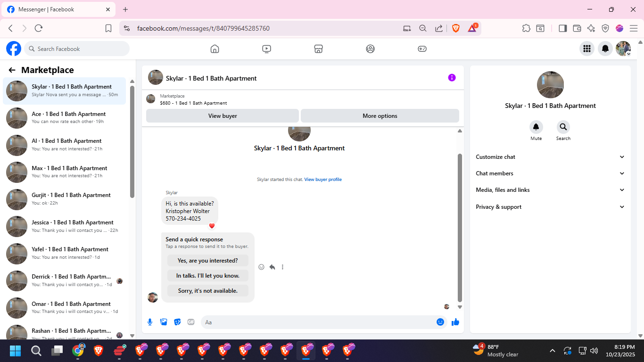This screenshot has height=362, width=644.
Task: Open Derrick 1 Bed 1 Bath chat
Action: click(x=65, y=281)
